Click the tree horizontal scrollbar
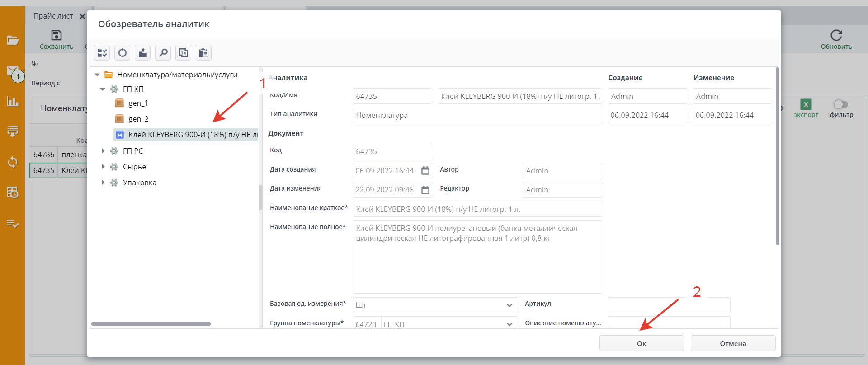868x365 pixels. [151, 324]
